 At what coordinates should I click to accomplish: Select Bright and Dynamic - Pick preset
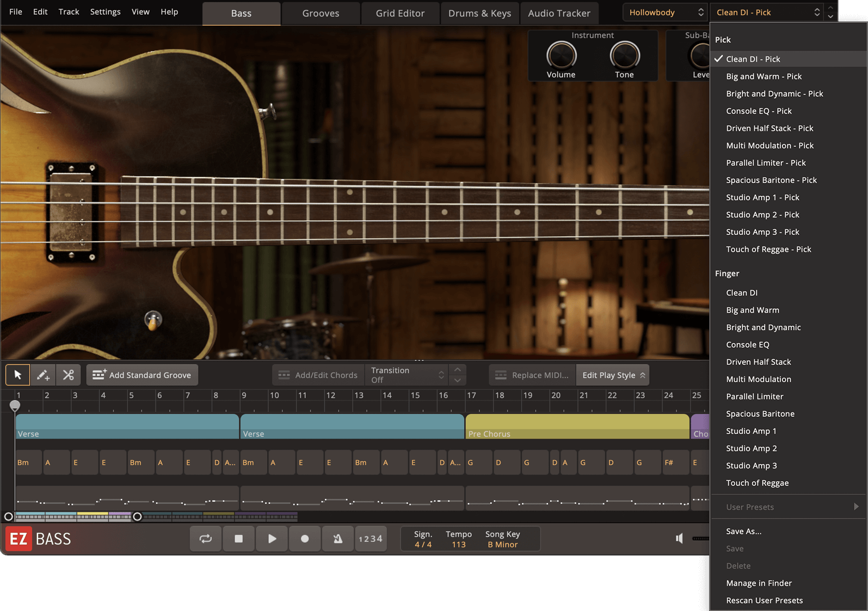788,94
